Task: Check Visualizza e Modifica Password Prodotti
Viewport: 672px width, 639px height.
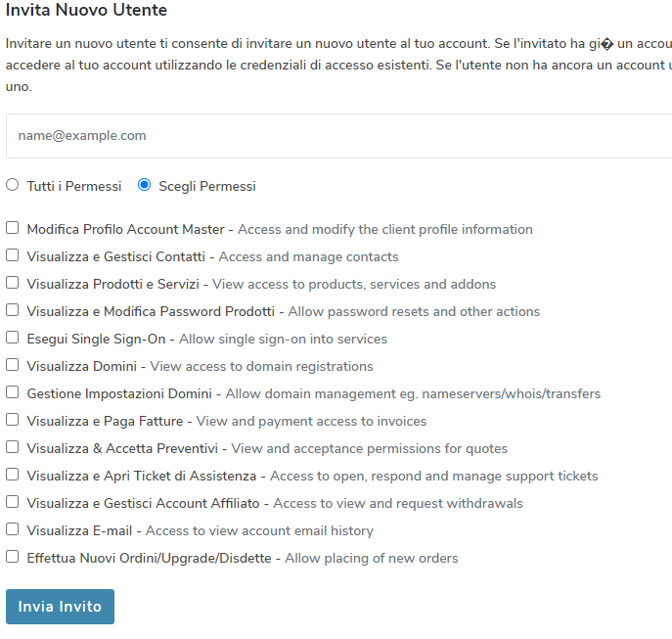Action: 13,310
